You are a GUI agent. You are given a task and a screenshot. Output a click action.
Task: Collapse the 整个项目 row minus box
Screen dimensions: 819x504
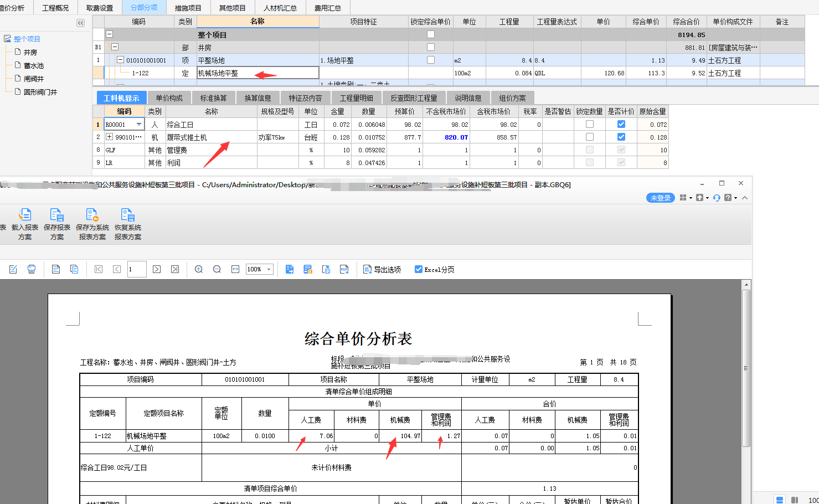point(109,34)
